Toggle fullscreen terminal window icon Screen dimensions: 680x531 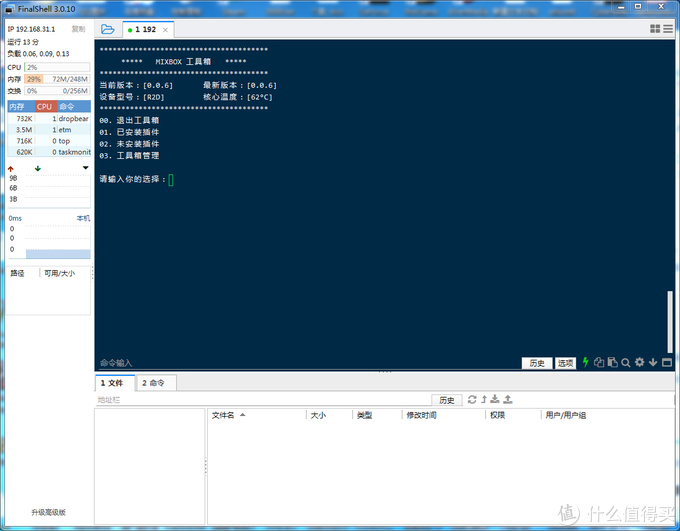[x=666, y=362]
